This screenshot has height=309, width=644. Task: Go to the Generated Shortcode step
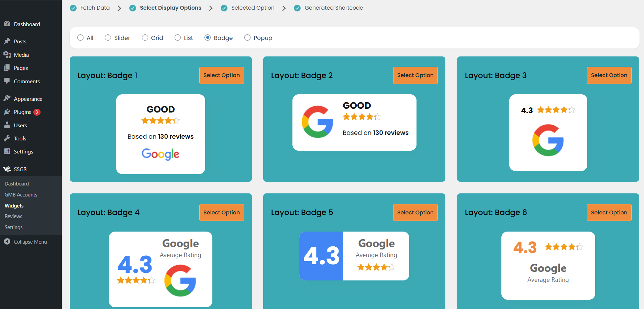(x=333, y=8)
